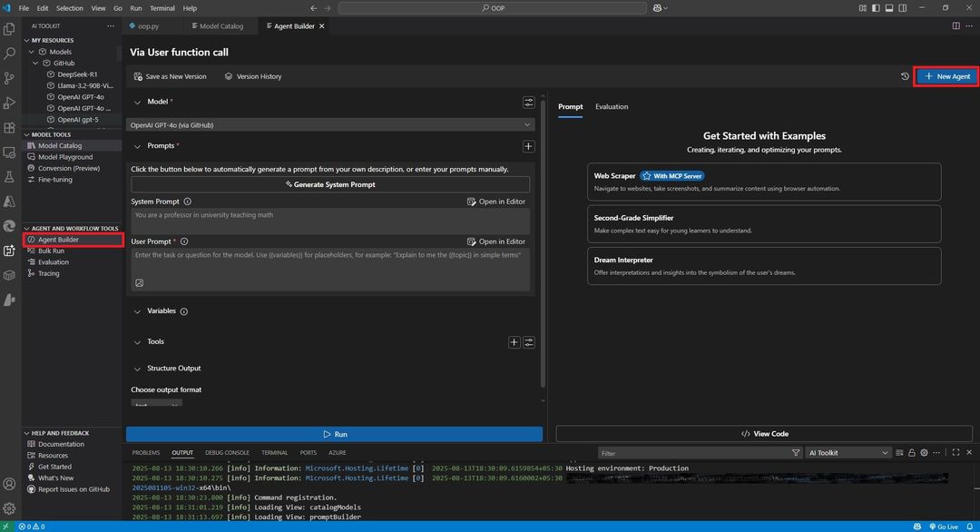Clear the output with the clear output icon
This screenshot has width=980, height=532.
899,453
